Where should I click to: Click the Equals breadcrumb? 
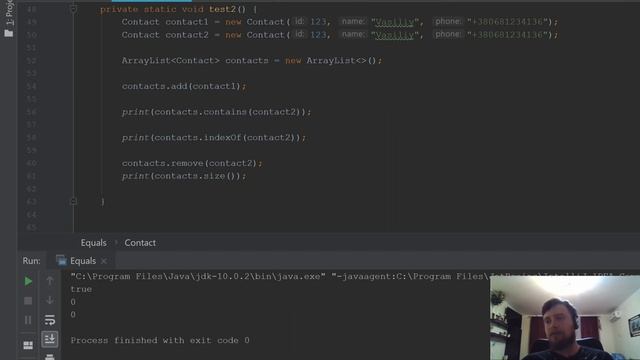(x=93, y=243)
